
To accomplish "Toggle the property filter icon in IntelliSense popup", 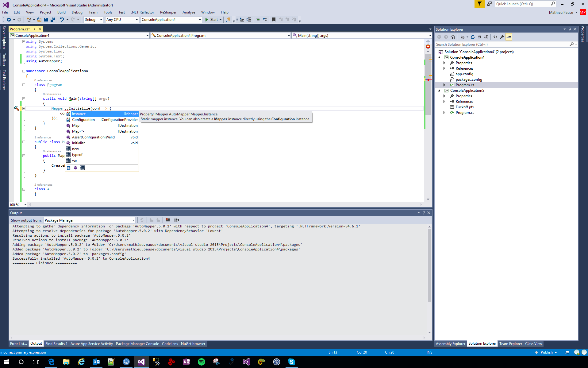I will 69,168.
